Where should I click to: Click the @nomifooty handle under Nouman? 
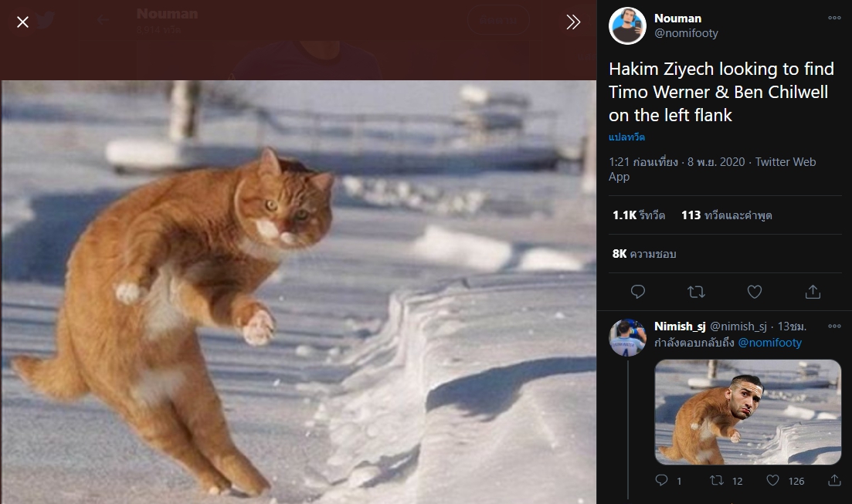coord(686,33)
